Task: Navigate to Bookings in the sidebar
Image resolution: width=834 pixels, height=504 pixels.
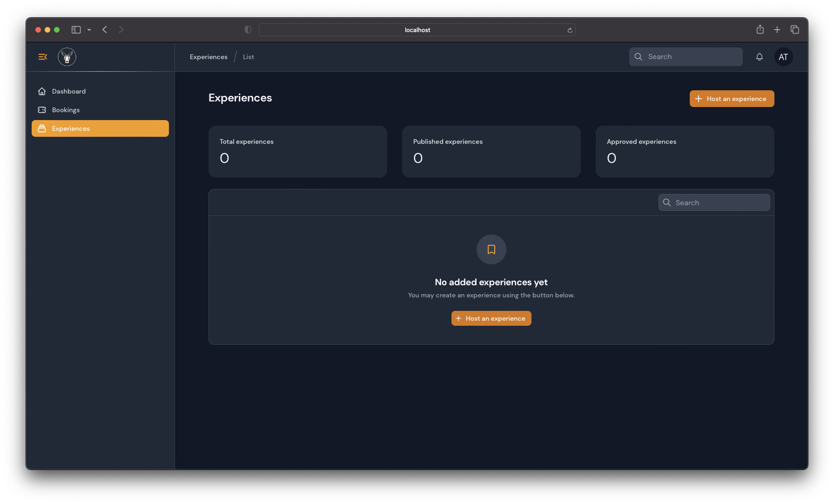Action: [x=66, y=110]
